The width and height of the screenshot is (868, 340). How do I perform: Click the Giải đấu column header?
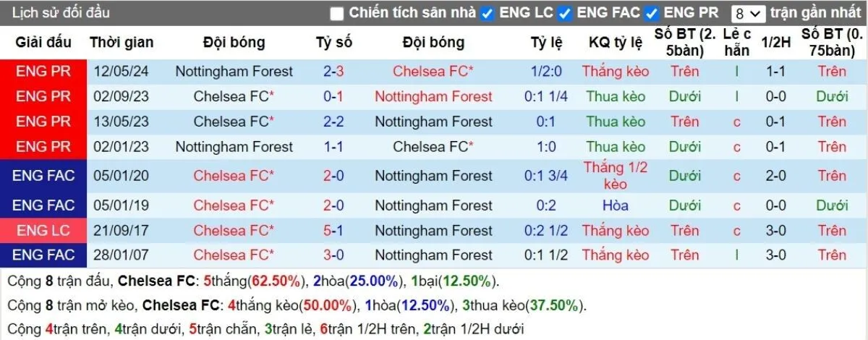(x=43, y=43)
